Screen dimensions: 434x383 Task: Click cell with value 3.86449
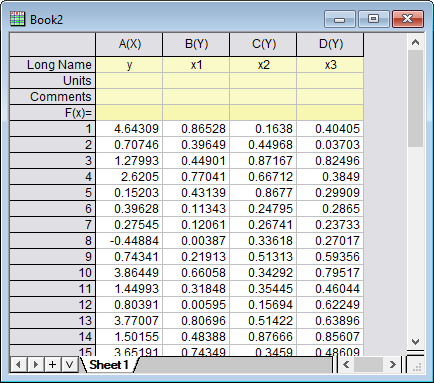coord(129,273)
